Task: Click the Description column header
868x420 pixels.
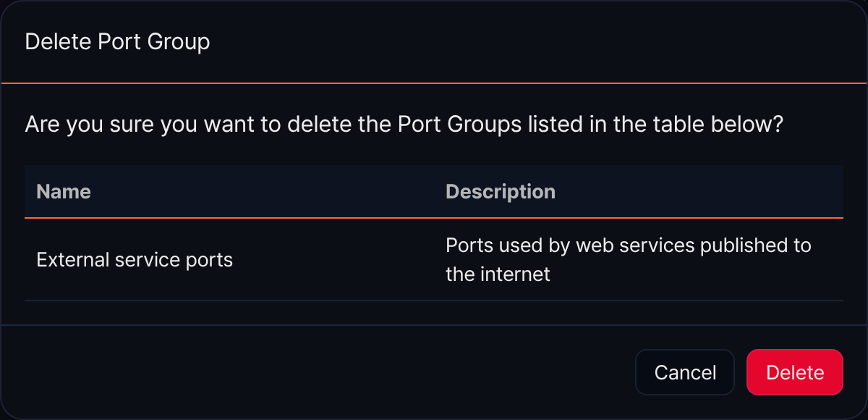Action: pos(501,191)
